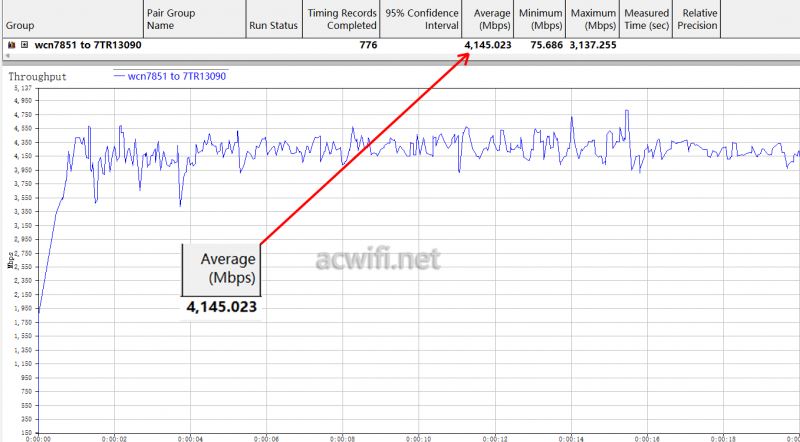Click Timing Records Completed column header
This screenshot has height=442, width=800.
tap(343, 19)
